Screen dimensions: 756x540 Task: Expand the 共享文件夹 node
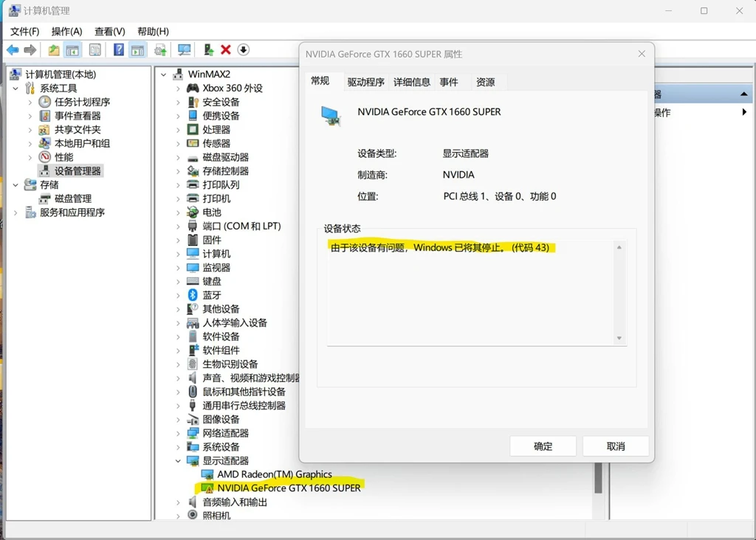(30, 130)
